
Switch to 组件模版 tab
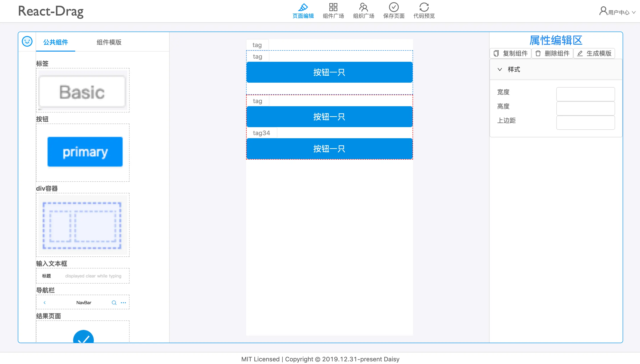(109, 42)
